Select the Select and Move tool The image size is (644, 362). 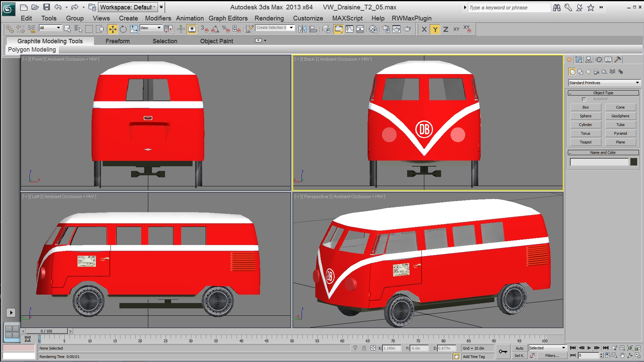(113, 29)
